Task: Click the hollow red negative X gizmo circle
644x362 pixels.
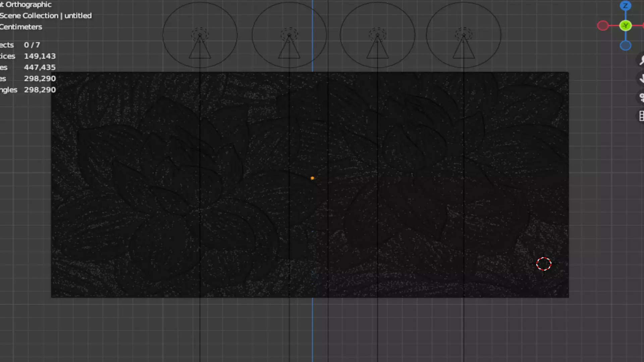Action: [x=603, y=25]
